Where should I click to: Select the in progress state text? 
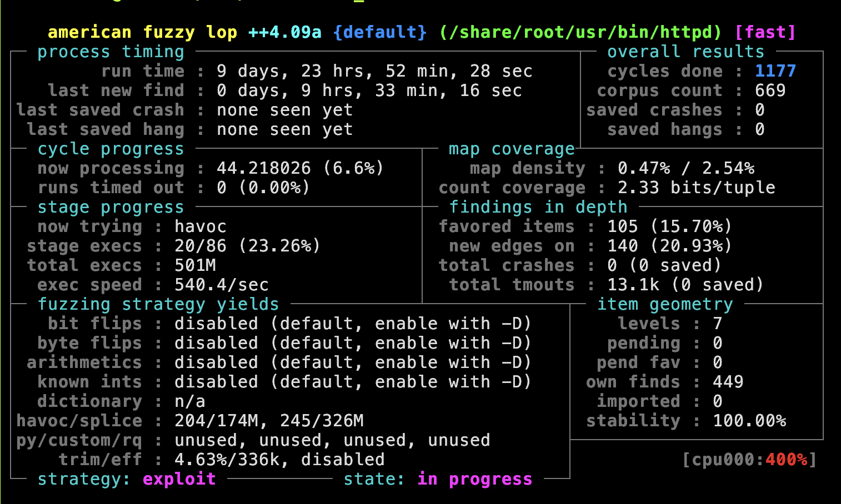coord(475,479)
